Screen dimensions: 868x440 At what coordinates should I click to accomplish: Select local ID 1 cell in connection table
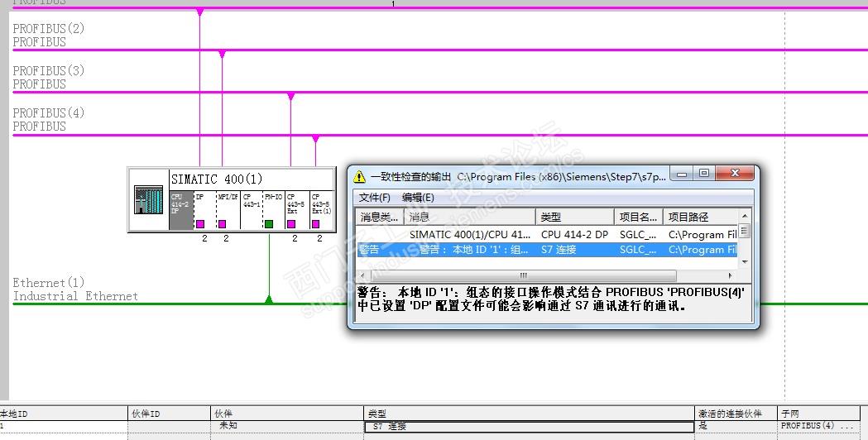(x=64, y=426)
